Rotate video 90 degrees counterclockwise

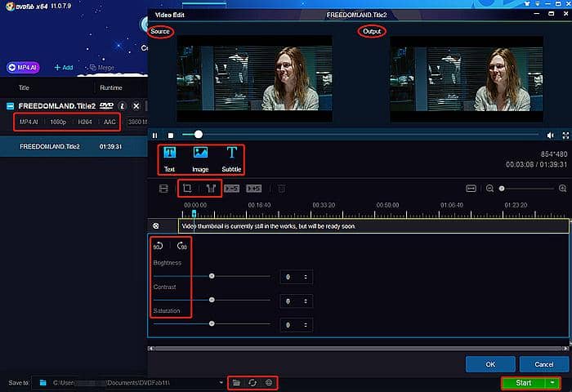click(158, 246)
